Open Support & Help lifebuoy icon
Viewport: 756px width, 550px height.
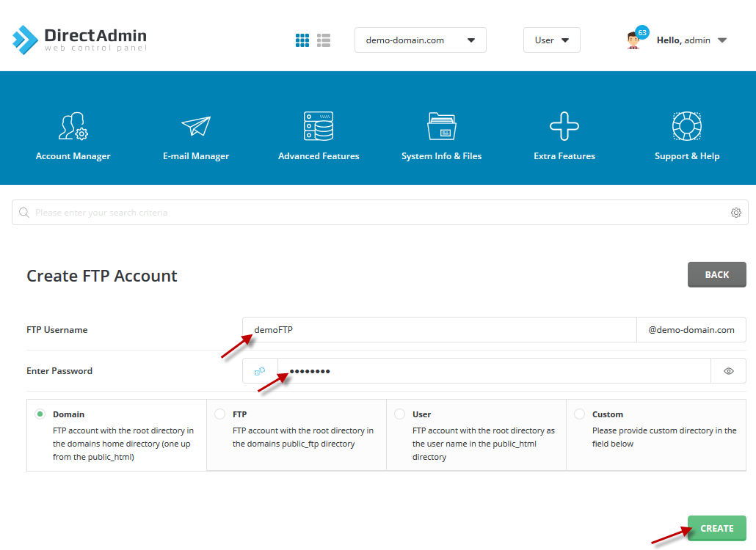click(x=687, y=127)
